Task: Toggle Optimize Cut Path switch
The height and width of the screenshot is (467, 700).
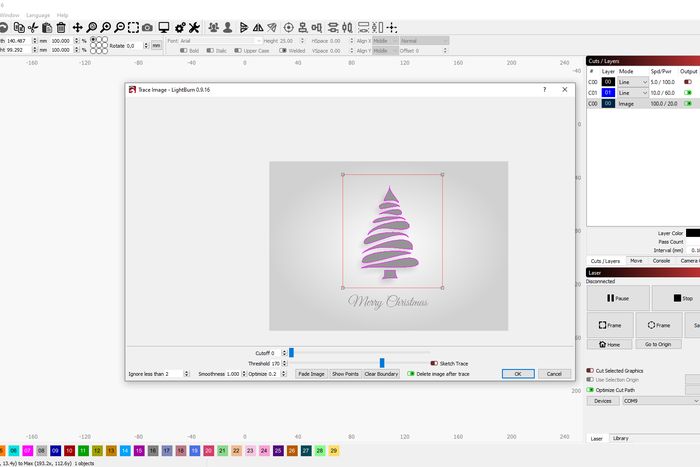Action: pos(590,389)
